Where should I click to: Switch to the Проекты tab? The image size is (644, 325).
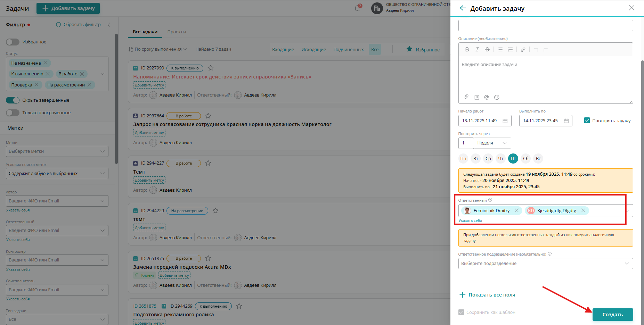(x=177, y=32)
